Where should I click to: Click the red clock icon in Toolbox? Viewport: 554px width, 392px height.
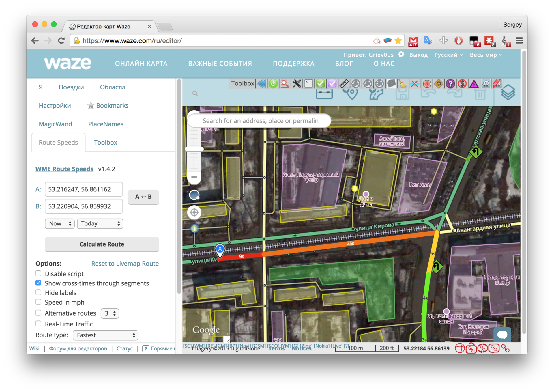pos(427,84)
